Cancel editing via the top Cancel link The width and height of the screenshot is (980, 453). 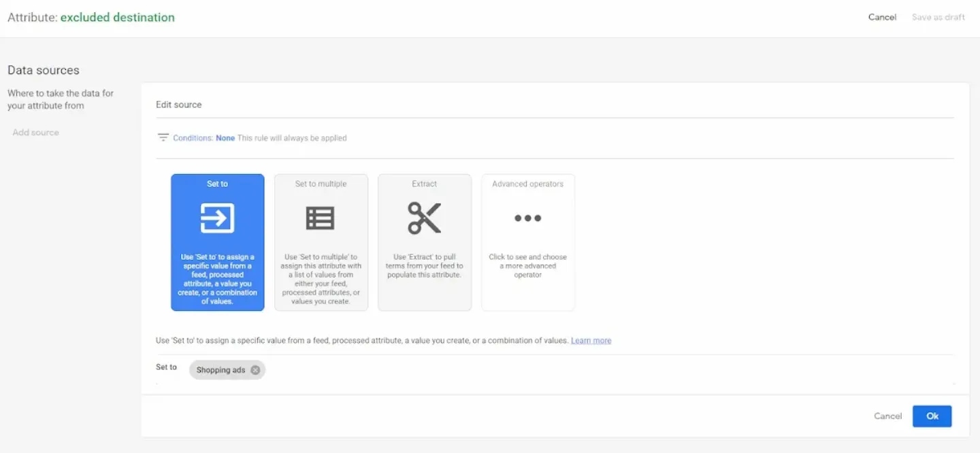tap(882, 17)
